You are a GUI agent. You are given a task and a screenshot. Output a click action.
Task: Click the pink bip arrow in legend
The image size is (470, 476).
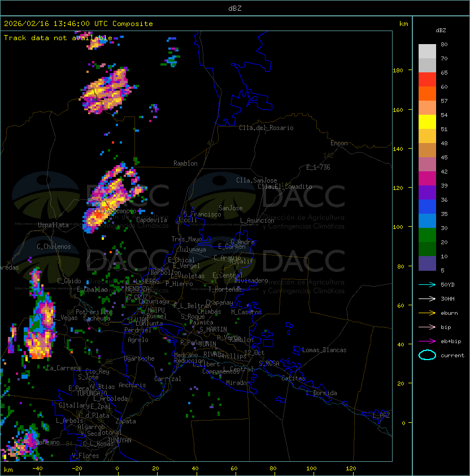[427, 327]
